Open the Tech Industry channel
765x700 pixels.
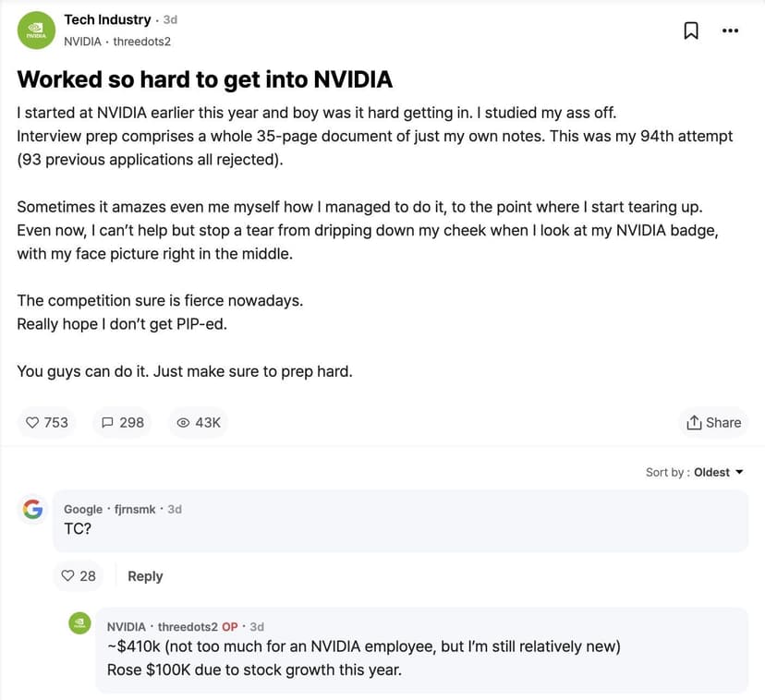(x=107, y=19)
